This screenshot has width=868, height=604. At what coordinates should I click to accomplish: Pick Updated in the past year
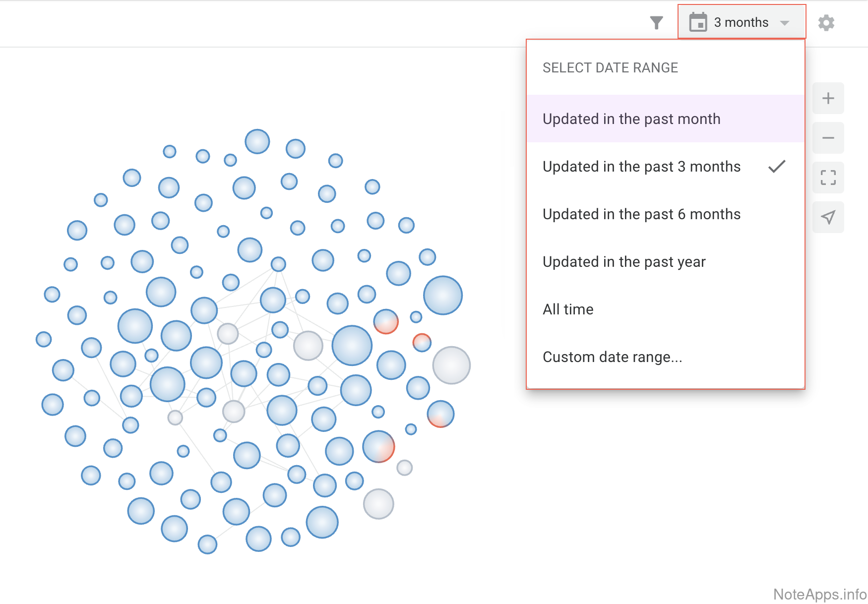pos(624,262)
